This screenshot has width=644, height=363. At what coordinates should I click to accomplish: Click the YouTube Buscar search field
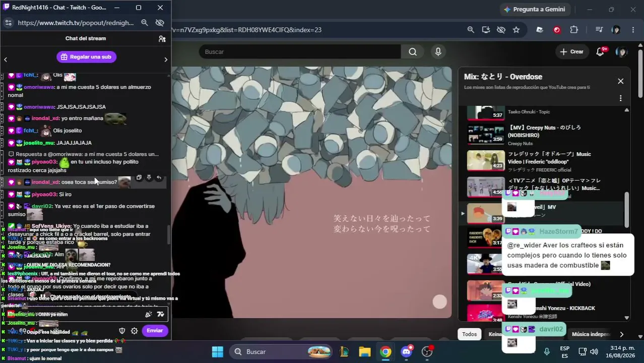300,51
